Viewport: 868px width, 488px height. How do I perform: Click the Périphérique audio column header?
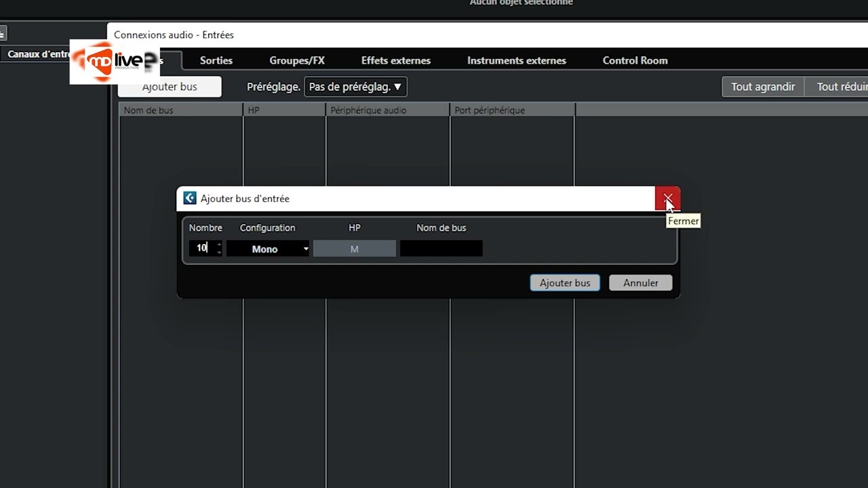(x=388, y=110)
